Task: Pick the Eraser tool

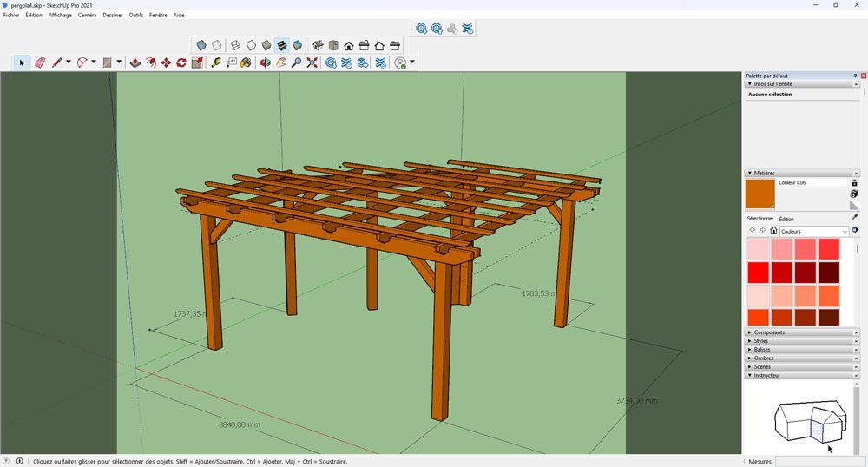Action: (40, 62)
